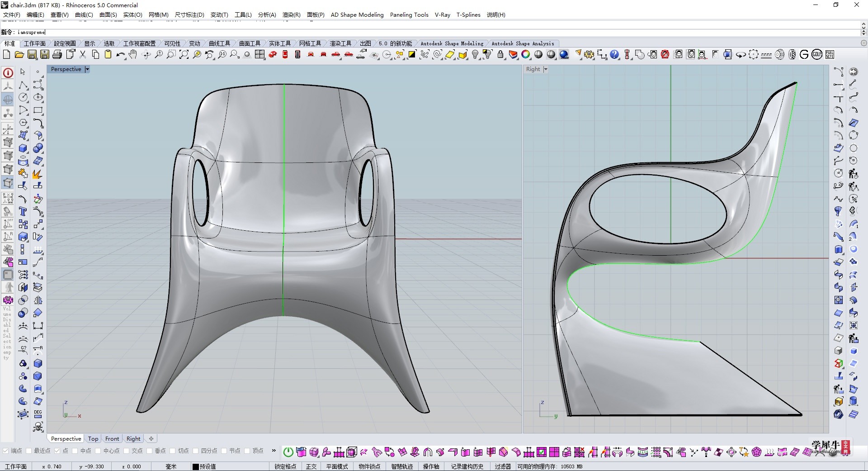The width and height of the screenshot is (868, 471).
Task: Open the 文件(F) menu
Action: point(12,15)
